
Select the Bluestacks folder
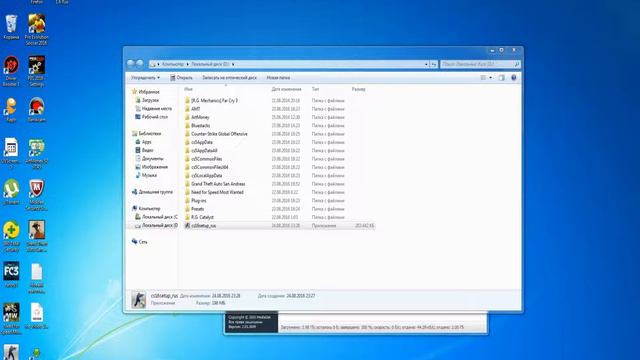click(200, 125)
